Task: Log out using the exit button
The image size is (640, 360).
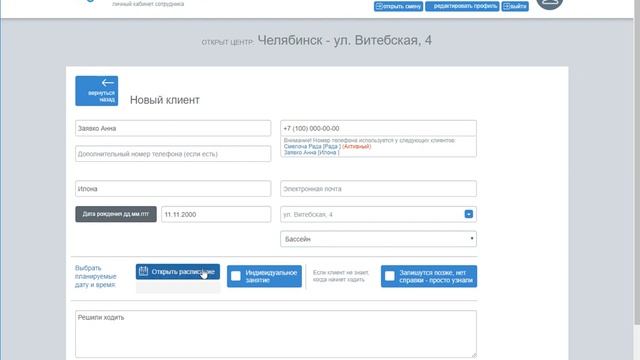Action: point(515,6)
